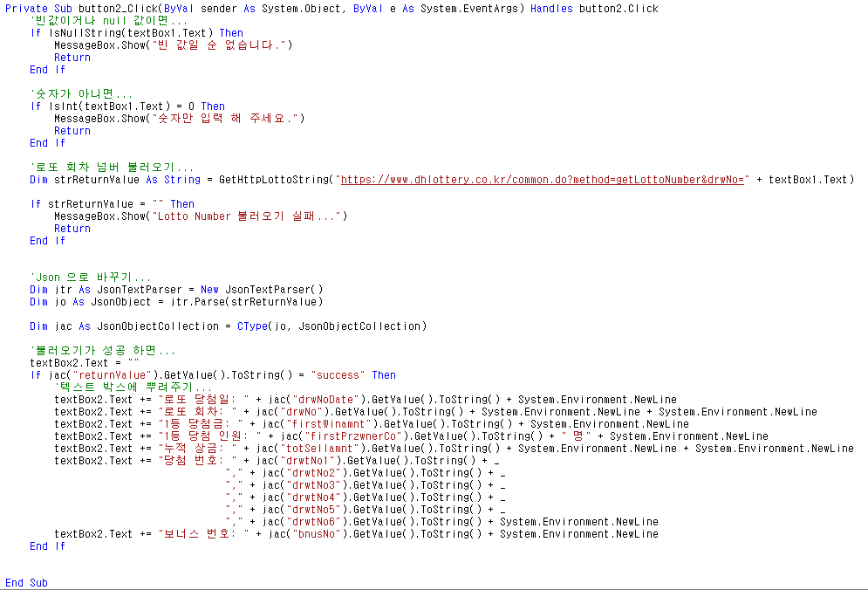Click 'Handles button2.Click' text
868x590 pixels.
click(x=595, y=9)
